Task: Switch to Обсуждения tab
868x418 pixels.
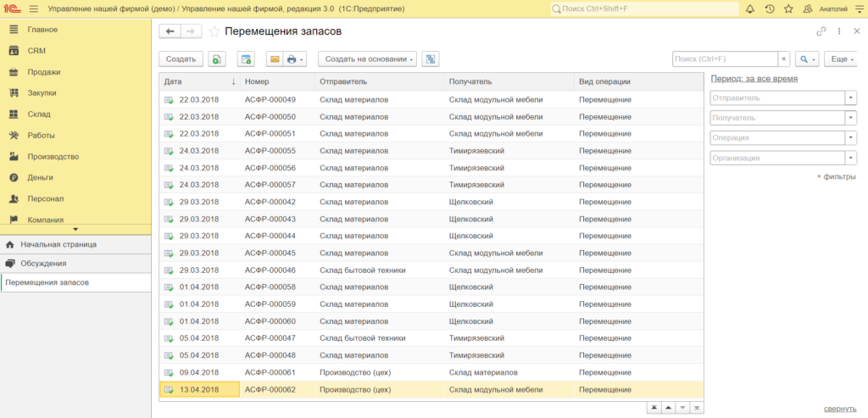Action: (75, 264)
